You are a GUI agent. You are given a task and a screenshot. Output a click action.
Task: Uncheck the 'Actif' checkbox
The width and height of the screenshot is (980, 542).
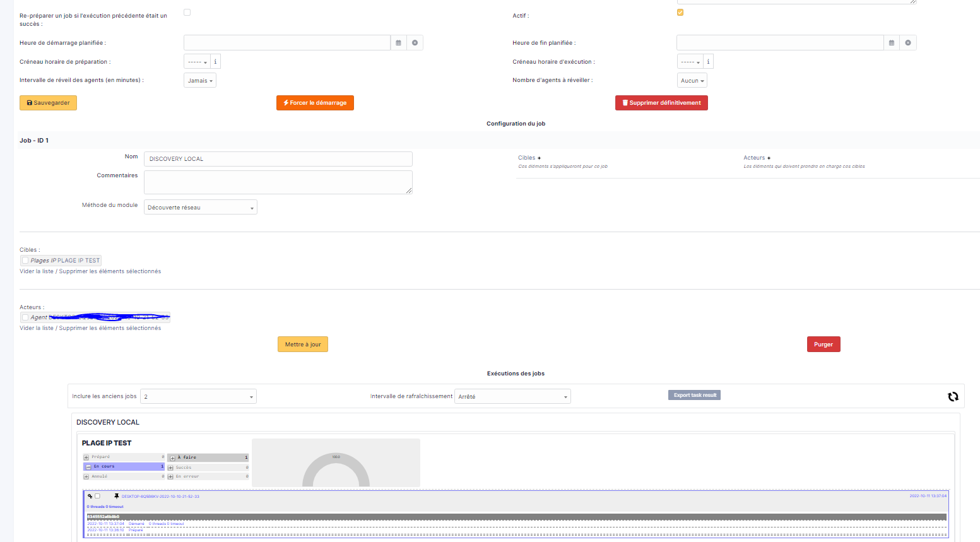coord(680,11)
